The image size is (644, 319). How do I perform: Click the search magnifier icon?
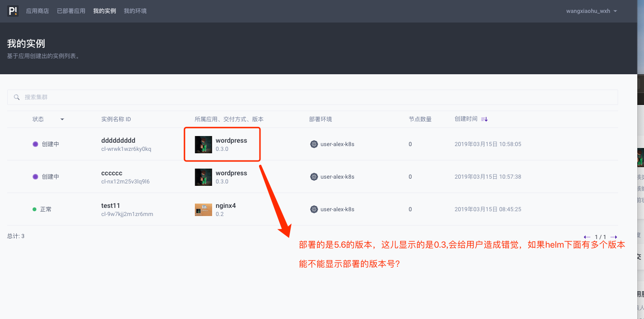(x=17, y=97)
